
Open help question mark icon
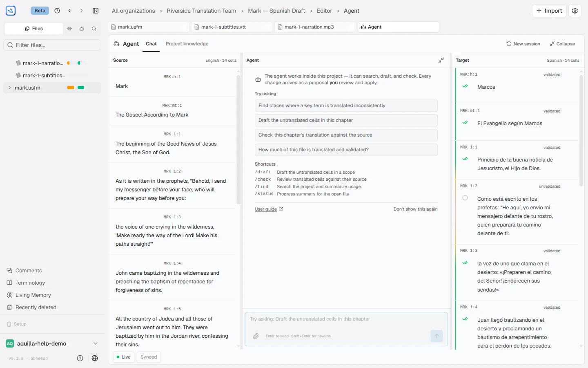click(80, 358)
